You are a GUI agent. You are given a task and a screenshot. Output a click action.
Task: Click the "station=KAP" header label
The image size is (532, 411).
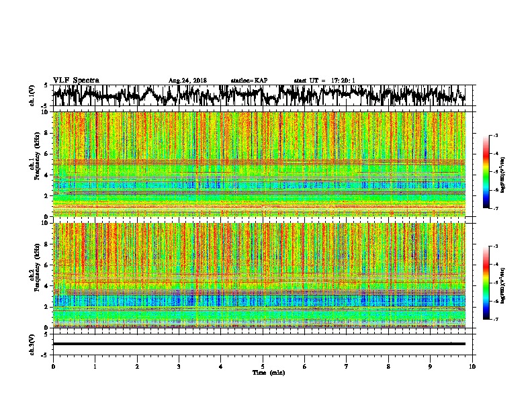[249, 81]
